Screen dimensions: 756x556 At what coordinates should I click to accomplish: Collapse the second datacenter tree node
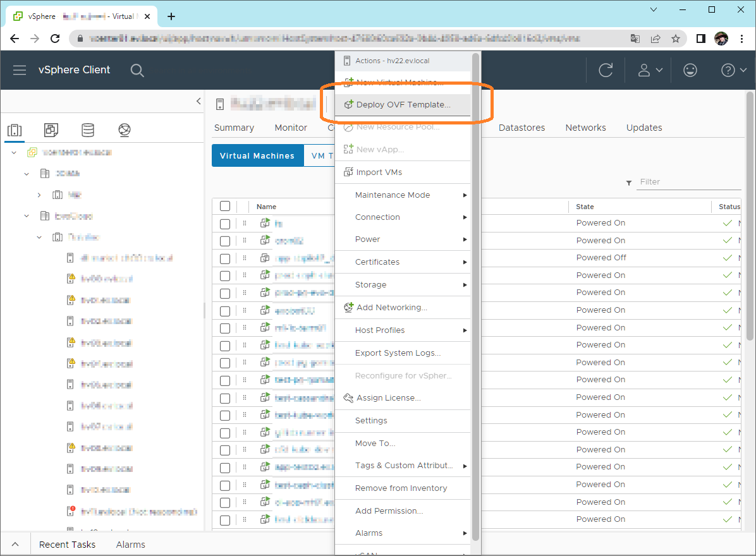(27, 216)
